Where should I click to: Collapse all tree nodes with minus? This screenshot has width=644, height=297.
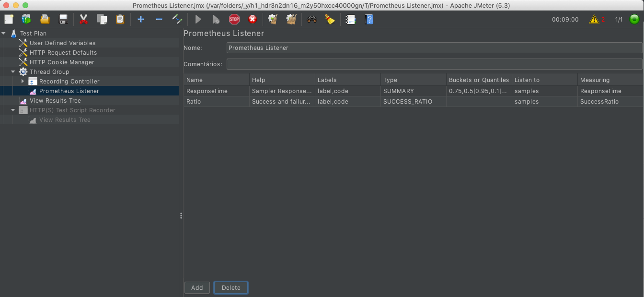pos(159,19)
